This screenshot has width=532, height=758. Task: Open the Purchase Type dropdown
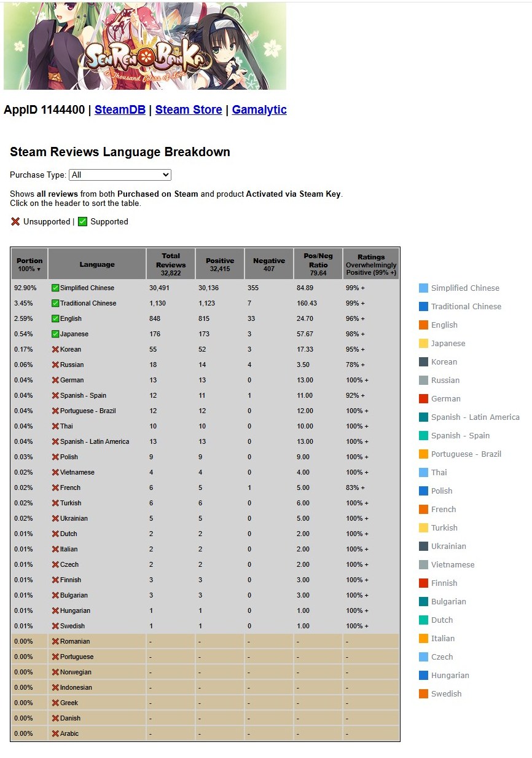(120, 175)
